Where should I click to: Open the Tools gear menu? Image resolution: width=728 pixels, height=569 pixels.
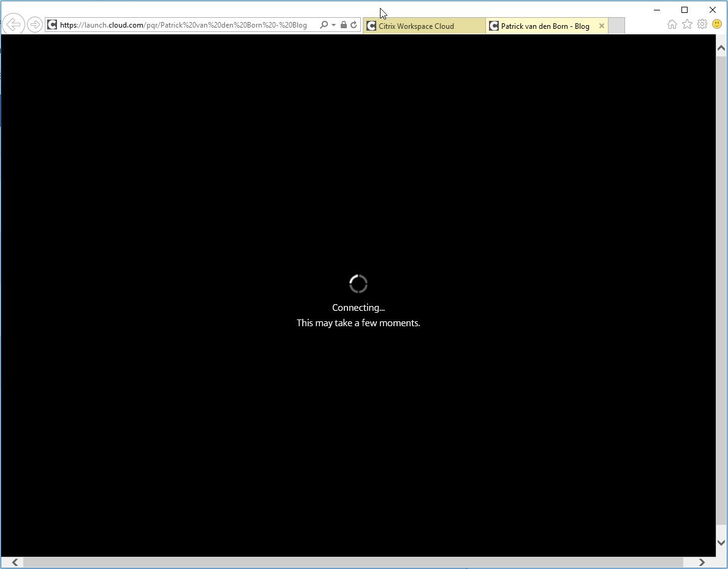click(702, 24)
